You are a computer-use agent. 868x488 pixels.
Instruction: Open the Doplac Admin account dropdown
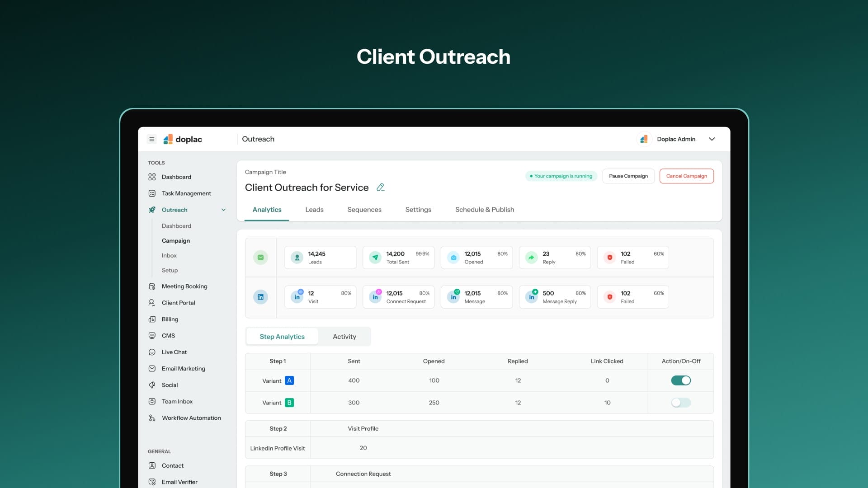pyautogui.click(x=712, y=139)
